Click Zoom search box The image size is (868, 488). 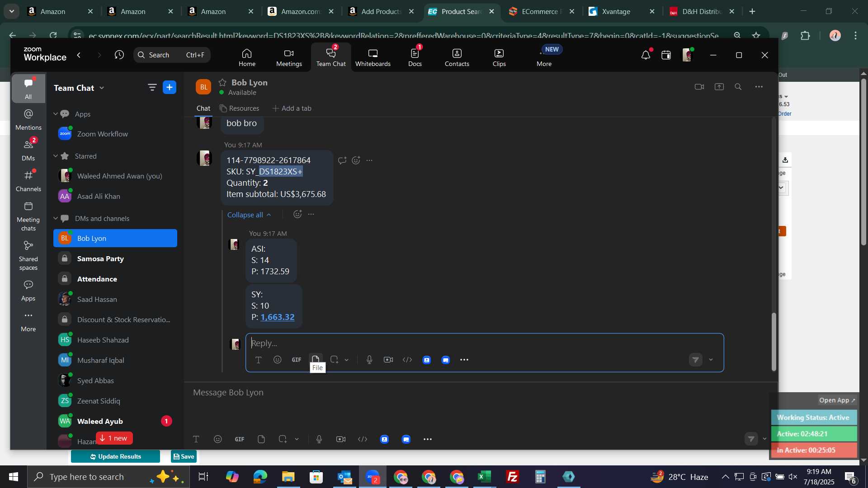click(x=172, y=55)
